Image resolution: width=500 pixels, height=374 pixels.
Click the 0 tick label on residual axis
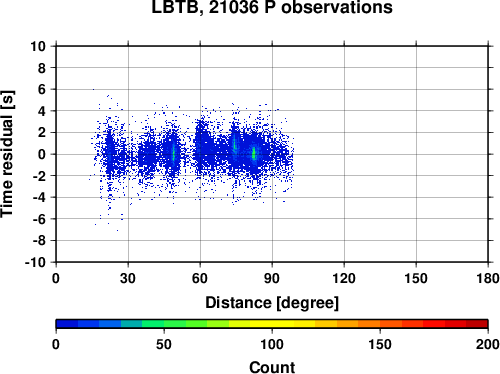pyautogui.click(x=42, y=154)
